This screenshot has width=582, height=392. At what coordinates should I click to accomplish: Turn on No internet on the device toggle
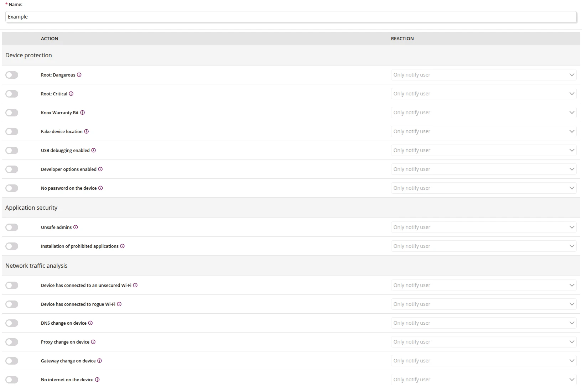tap(12, 380)
